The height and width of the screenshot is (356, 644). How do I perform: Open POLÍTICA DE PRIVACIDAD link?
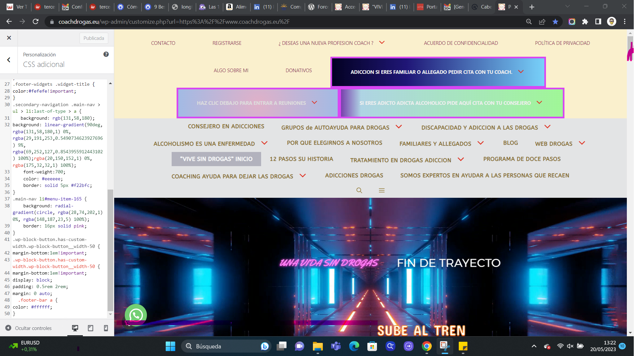(562, 43)
